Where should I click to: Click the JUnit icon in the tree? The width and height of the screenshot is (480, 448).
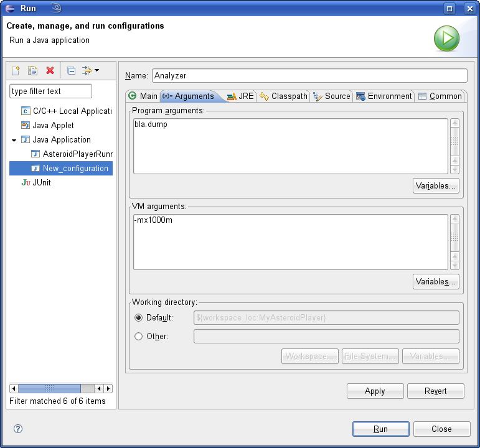[26, 183]
